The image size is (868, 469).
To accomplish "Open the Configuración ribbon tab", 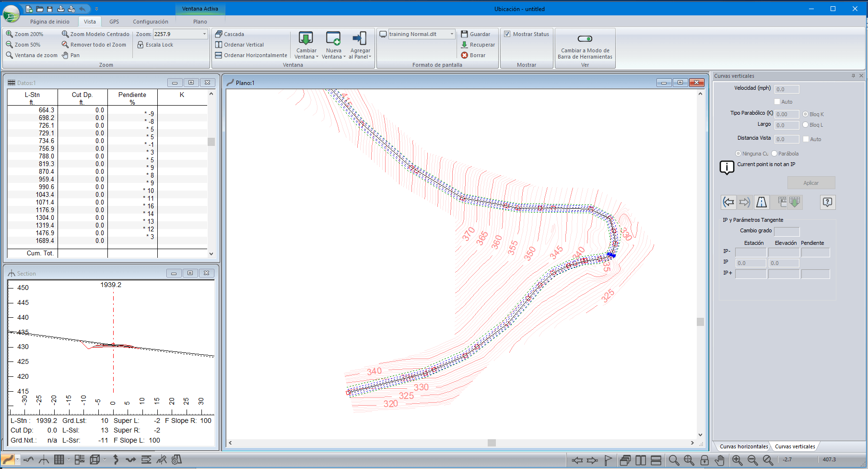I will coord(150,22).
